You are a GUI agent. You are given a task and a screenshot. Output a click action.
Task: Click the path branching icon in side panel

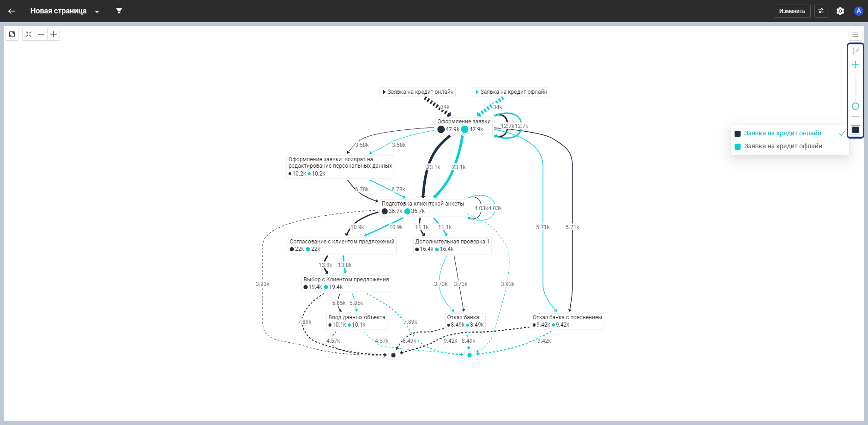(x=856, y=51)
